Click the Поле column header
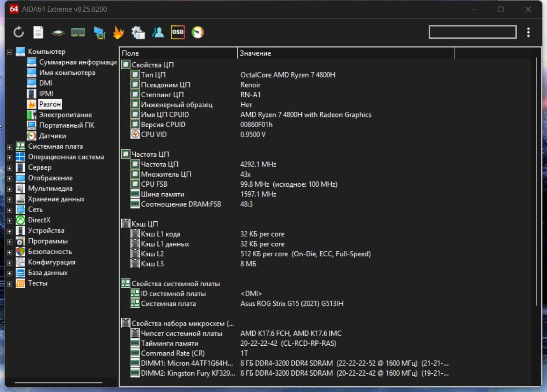547x392 pixels. (178, 53)
